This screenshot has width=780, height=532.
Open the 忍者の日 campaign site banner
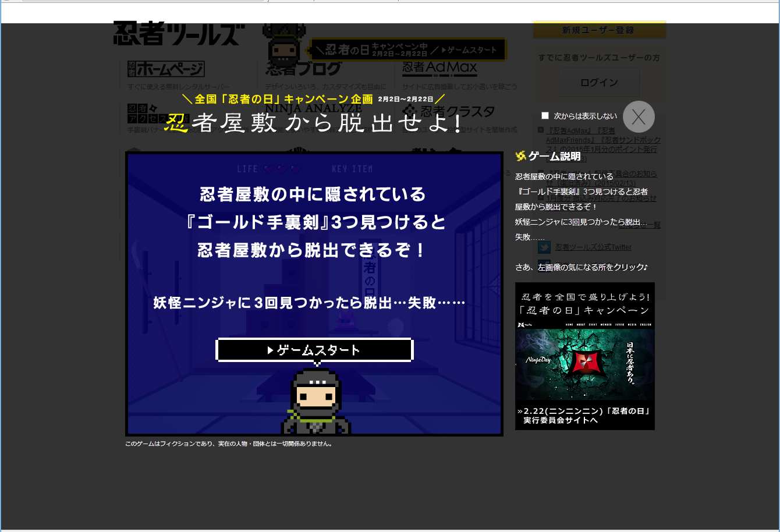(x=585, y=356)
